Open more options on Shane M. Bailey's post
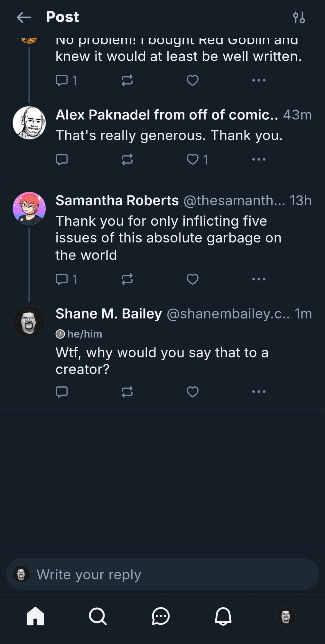This screenshot has width=325, height=644. point(259,392)
